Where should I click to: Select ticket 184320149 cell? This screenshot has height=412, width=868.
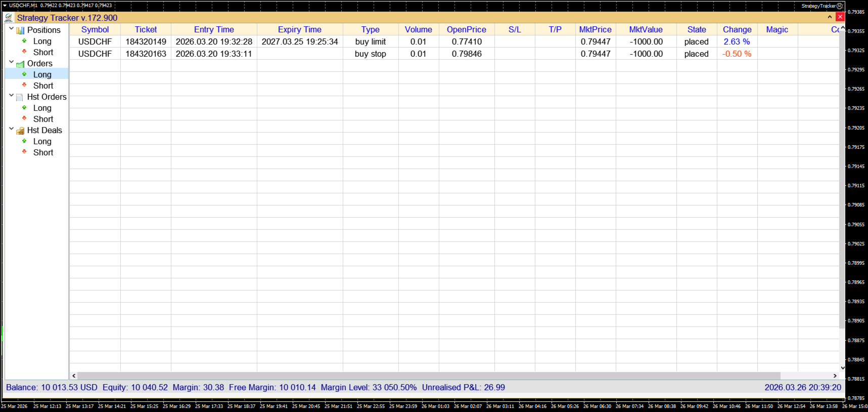(x=146, y=42)
